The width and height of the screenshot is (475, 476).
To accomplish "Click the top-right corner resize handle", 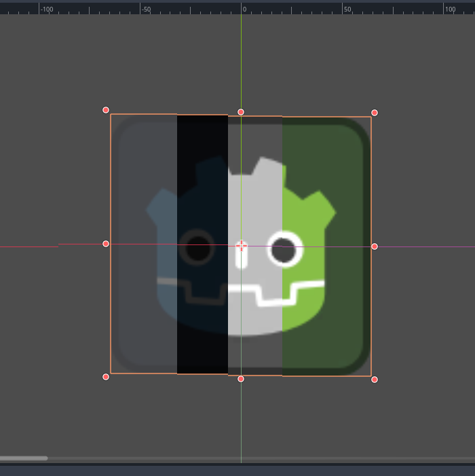I will pos(375,113).
